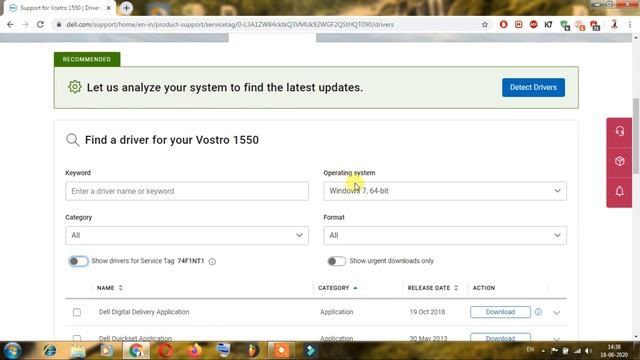640x360 pixels.
Task: Click the volume speaker tray icon
Action: (x=588, y=351)
